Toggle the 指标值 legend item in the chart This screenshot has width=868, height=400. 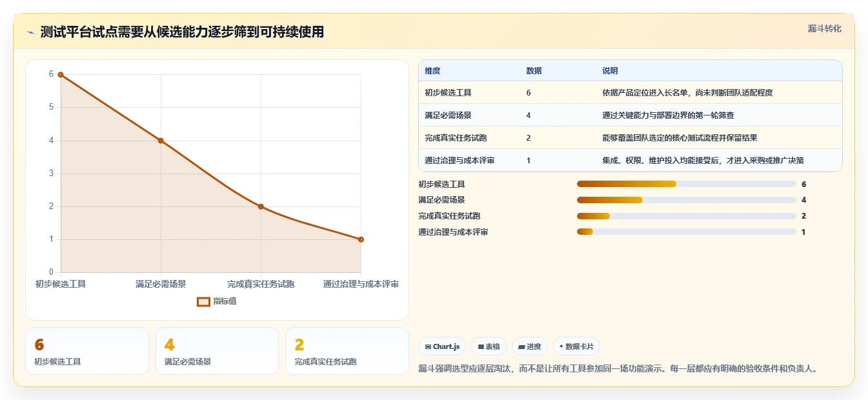point(217,301)
